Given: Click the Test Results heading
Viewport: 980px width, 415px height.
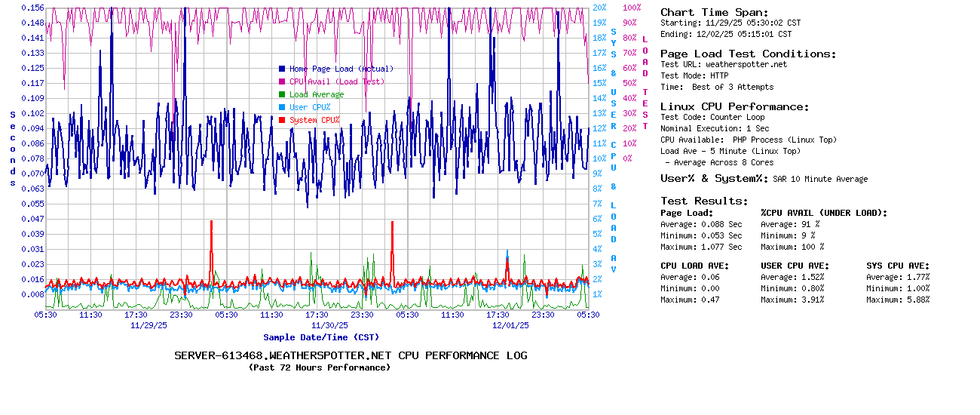Looking at the screenshot, I should [x=704, y=201].
